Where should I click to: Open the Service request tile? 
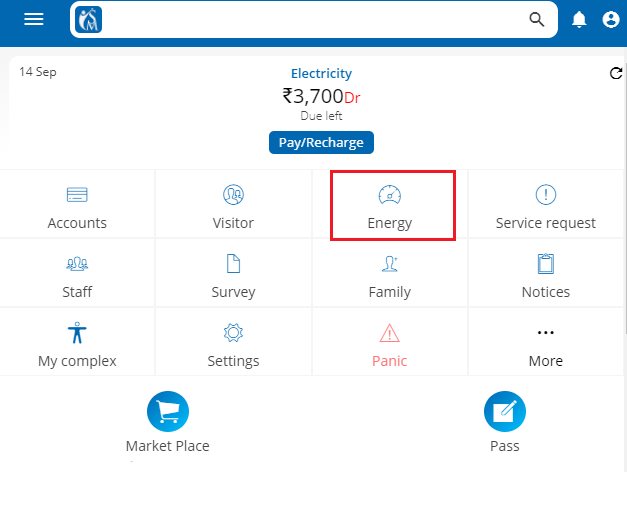545,204
